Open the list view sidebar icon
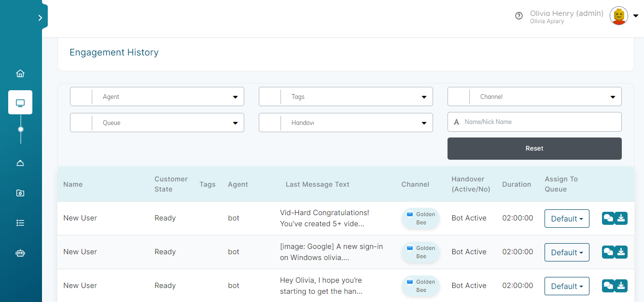 coord(20,222)
